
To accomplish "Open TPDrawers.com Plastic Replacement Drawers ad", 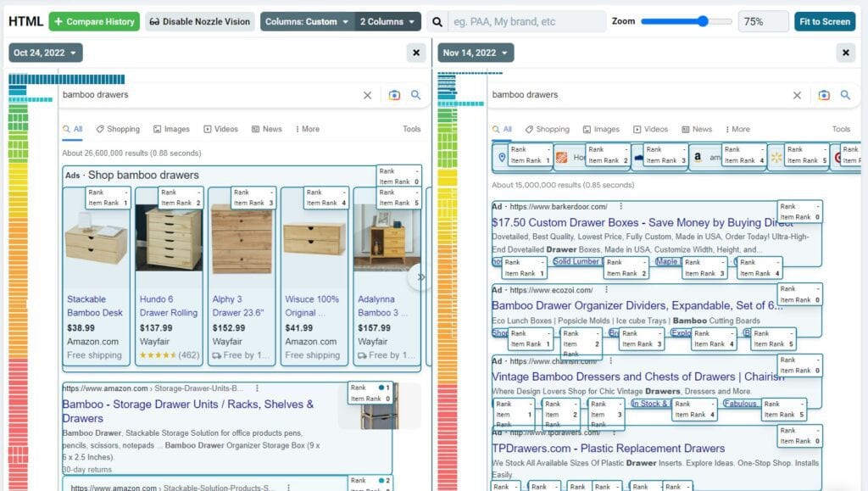I will click(608, 449).
